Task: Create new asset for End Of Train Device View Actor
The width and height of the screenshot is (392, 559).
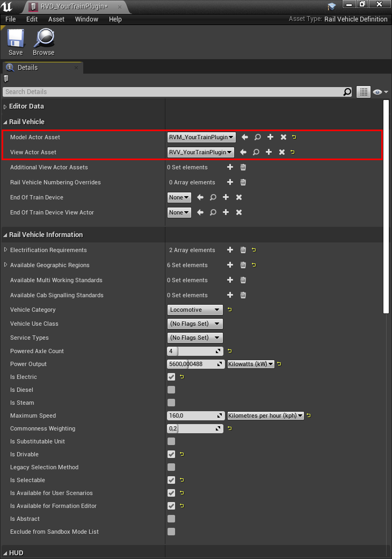Action: [226, 212]
